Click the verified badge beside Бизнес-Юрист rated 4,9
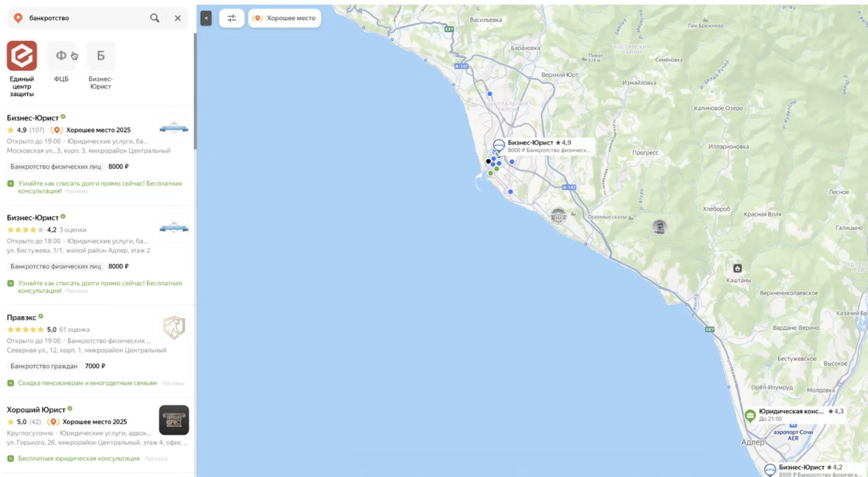Viewport: 868px width, 477px height. [x=63, y=117]
